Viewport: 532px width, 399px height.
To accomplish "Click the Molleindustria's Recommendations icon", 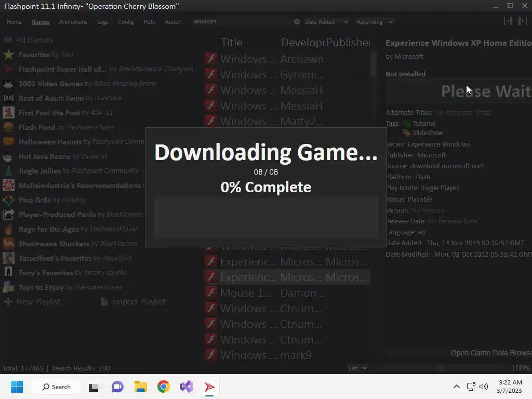I will [8, 185].
